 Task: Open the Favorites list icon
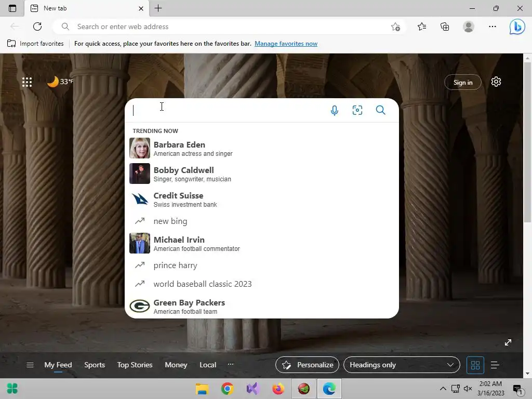coord(422,26)
